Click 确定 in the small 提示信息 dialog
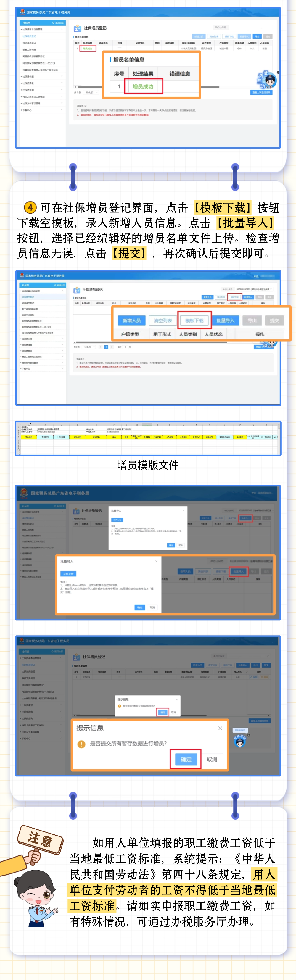The height and width of the screenshot is (980, 296). click(163, 712)
